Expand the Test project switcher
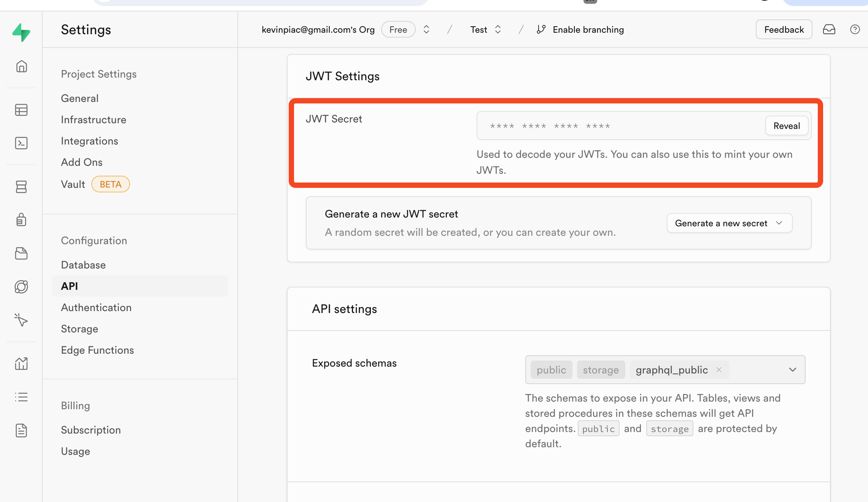The width and height of the screenshot is (868, 502). coord(498,30)
